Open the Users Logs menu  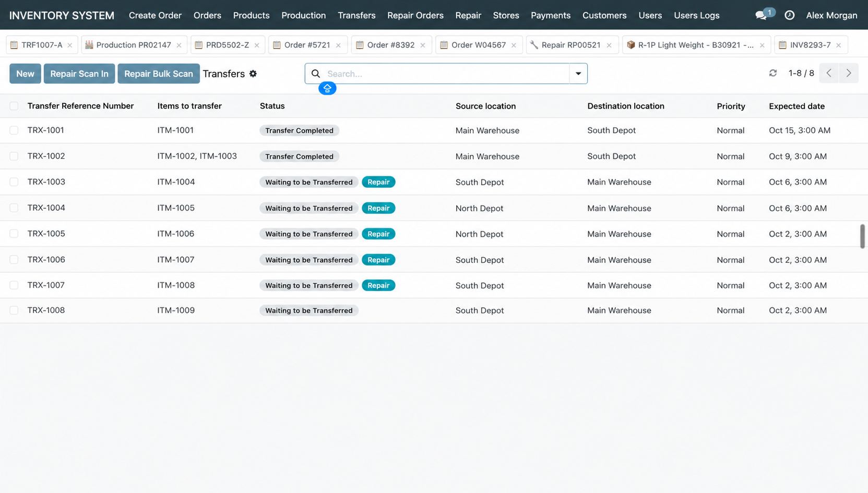tap(696, 15)
